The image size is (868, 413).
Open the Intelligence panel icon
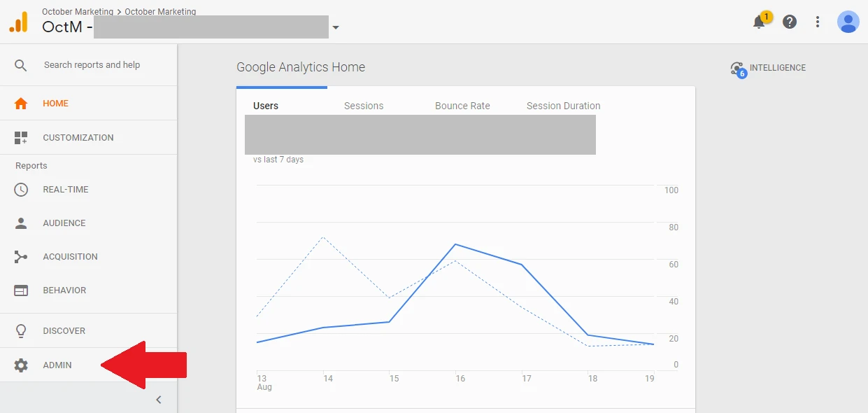click(737, 69)
